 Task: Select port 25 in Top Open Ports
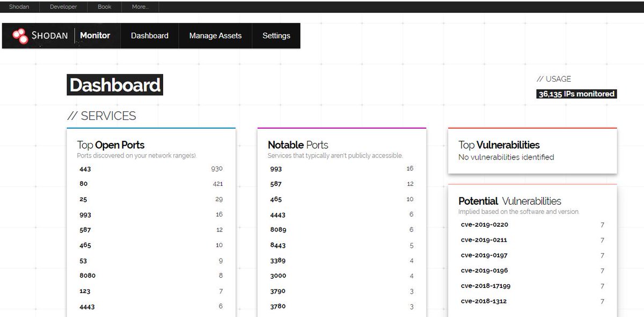83,199
